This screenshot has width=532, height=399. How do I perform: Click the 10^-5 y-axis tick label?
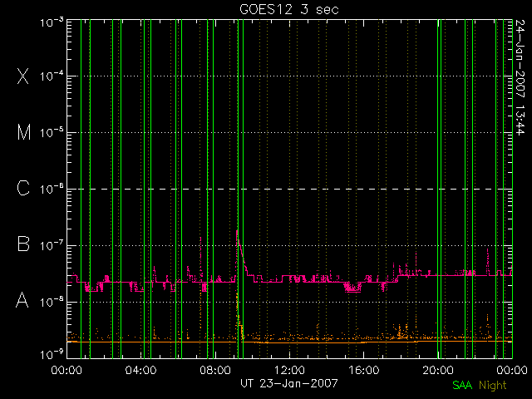[x=52, y=133]
